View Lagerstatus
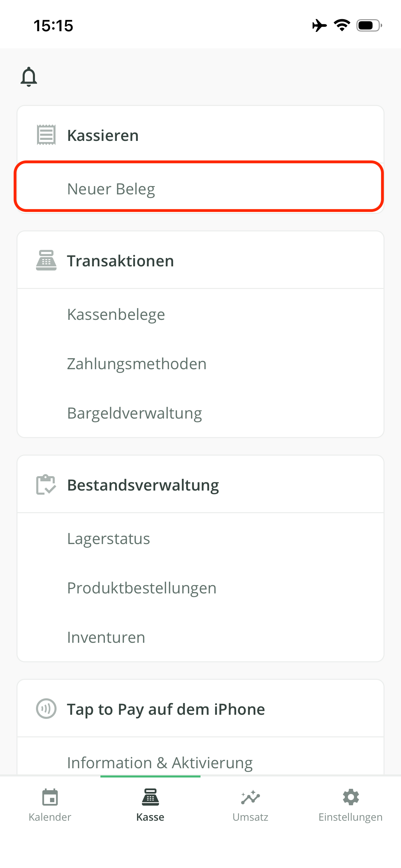Viewport: 401px width, 868px height. coord(200,539)
